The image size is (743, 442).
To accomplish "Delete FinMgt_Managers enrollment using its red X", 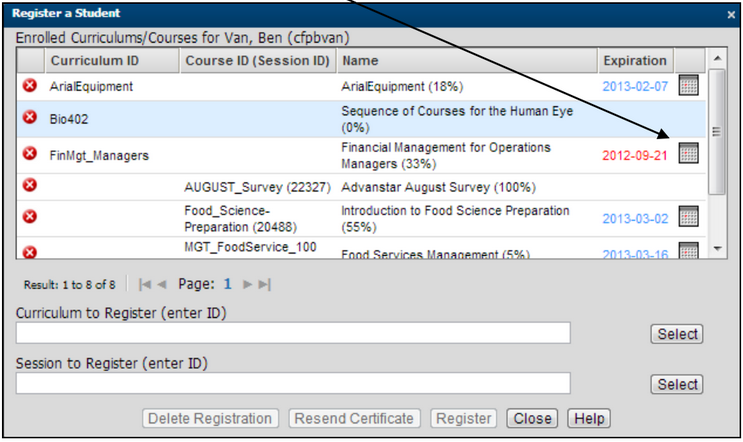I will click(30, 153).
